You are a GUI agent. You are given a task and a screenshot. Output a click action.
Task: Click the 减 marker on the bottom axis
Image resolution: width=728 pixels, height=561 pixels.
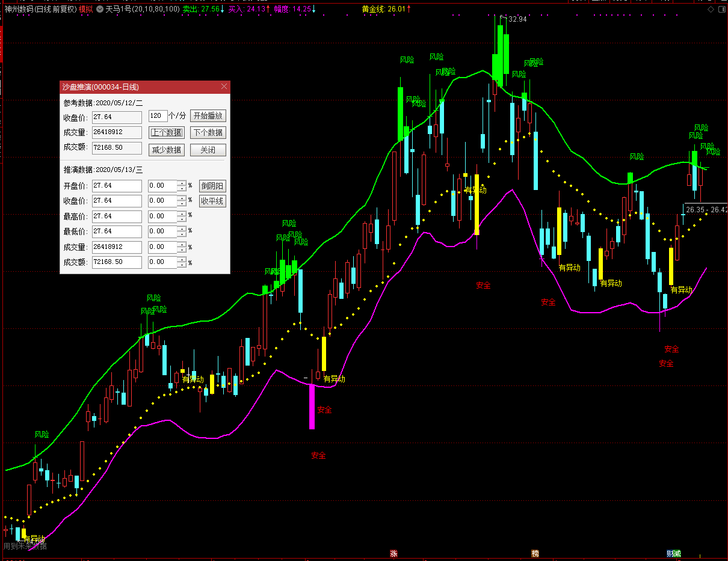click(x=677, y=554)
